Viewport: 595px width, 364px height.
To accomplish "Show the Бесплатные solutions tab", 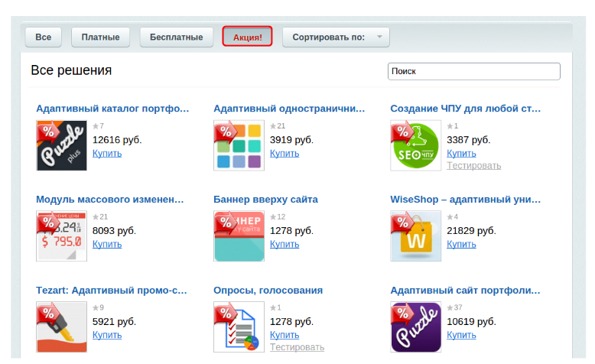I will pos(176,37).
